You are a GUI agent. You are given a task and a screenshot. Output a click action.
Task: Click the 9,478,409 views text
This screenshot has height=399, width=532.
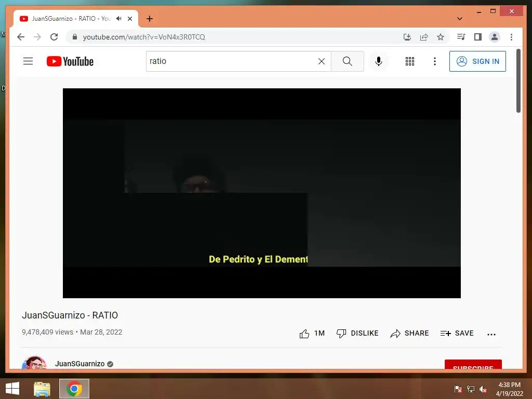47,332
